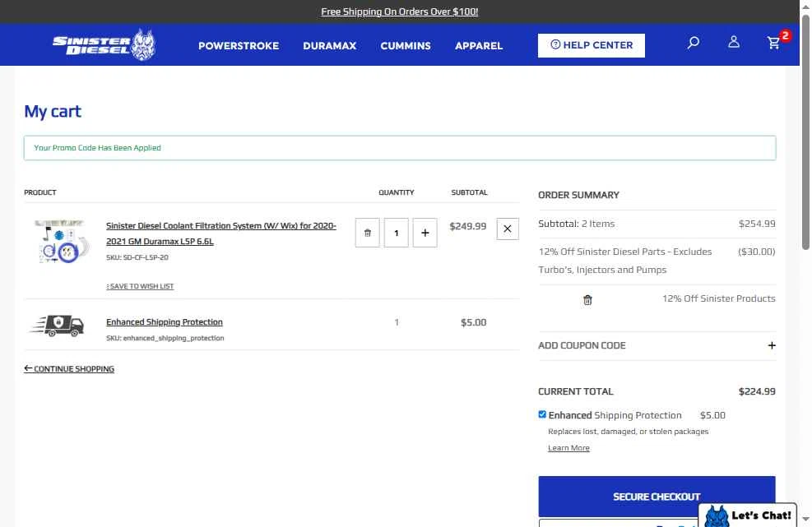Image resolution: width=812 pixels, height=527 pixels.
Task: Open Sinister Diesel Coolant Filtration System link
Action: [x=221, y=233]
